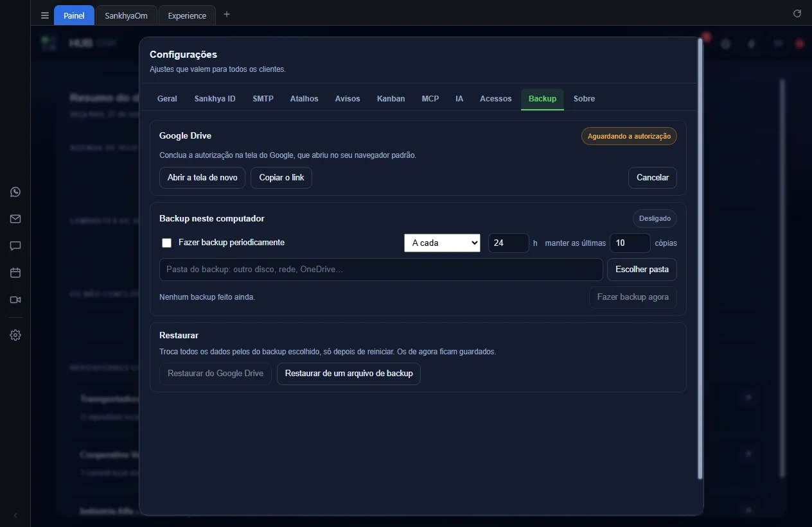Switch to the Painel tab

tap(74, 15)
